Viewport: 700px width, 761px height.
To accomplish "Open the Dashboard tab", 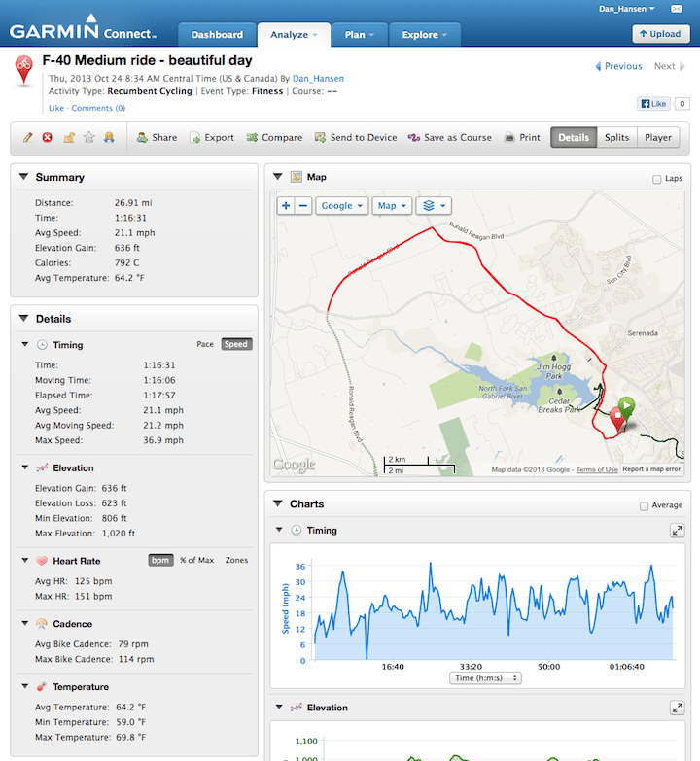I will 217,35.
